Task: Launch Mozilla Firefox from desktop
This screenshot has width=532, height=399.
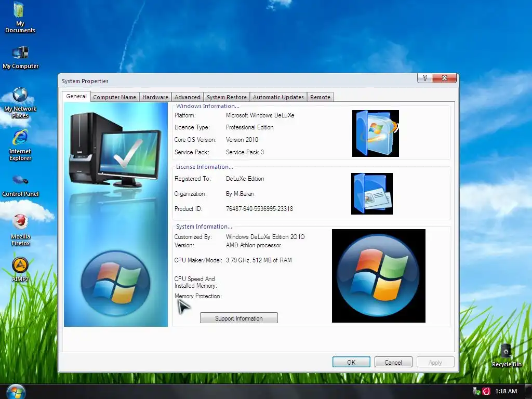Action: tap(20, 230)
